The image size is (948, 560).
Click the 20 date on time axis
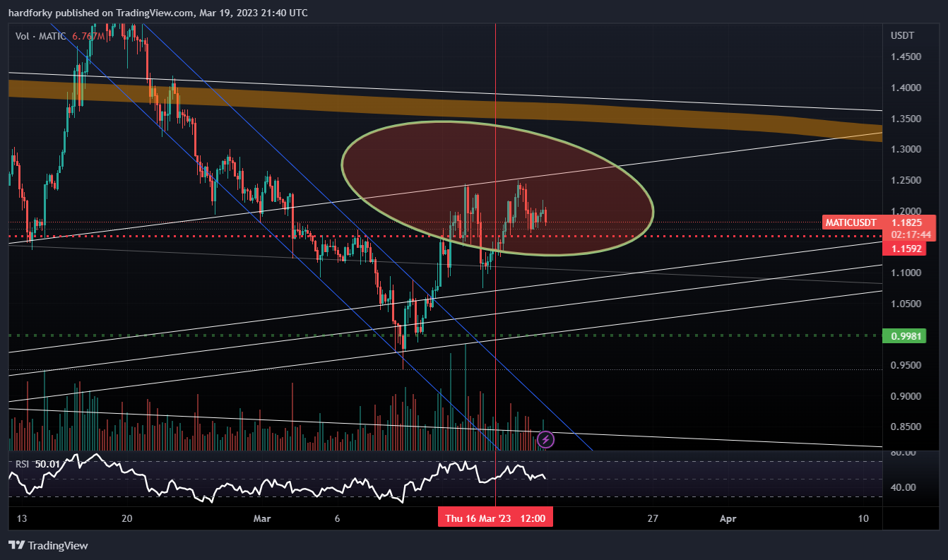point(127,518)
